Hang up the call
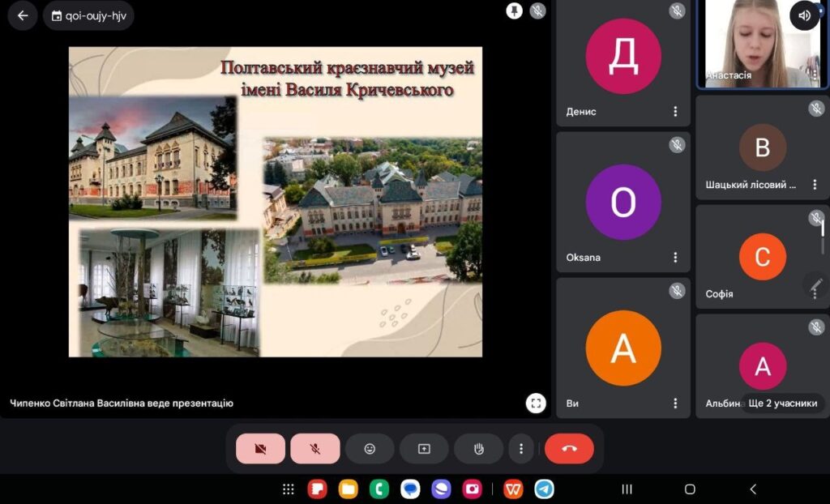This screenshot has width=830, height=504. coord(569,449)
